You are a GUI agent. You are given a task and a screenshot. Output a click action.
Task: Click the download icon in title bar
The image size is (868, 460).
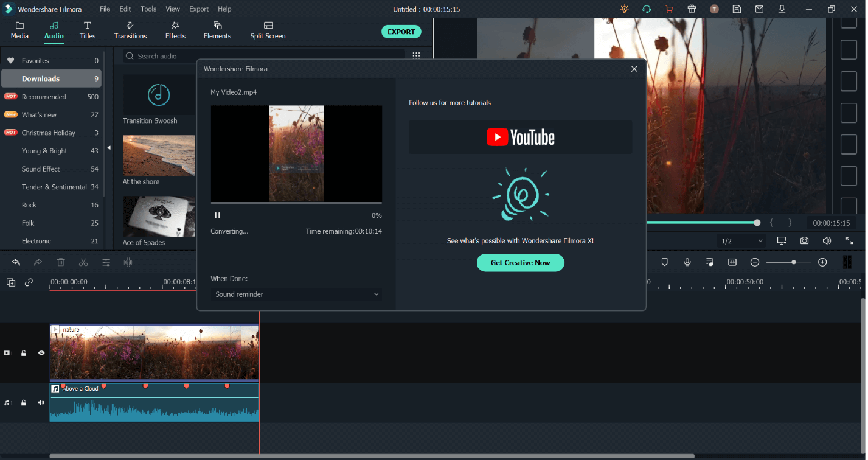(x=782, y=9)
